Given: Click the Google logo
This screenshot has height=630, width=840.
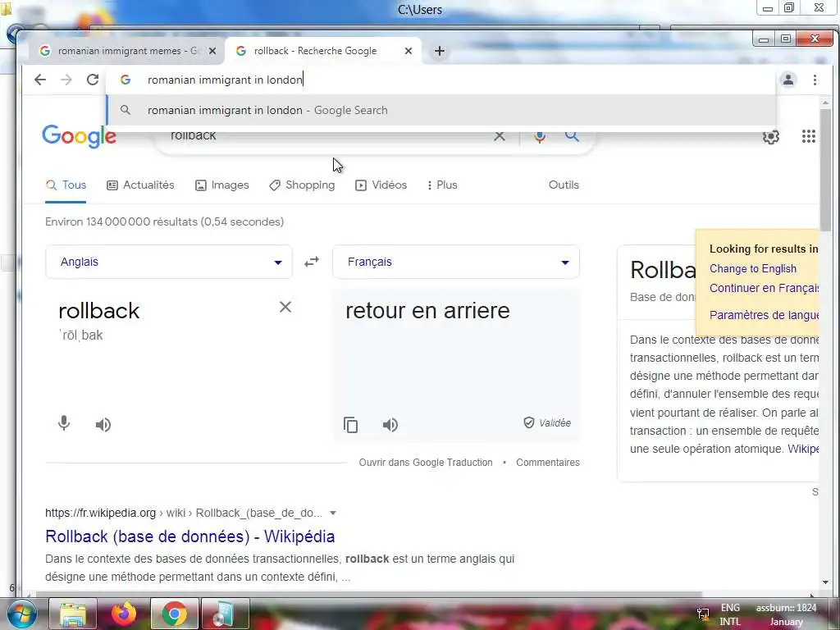Looking at the screenshot, I should pos(80,136).
